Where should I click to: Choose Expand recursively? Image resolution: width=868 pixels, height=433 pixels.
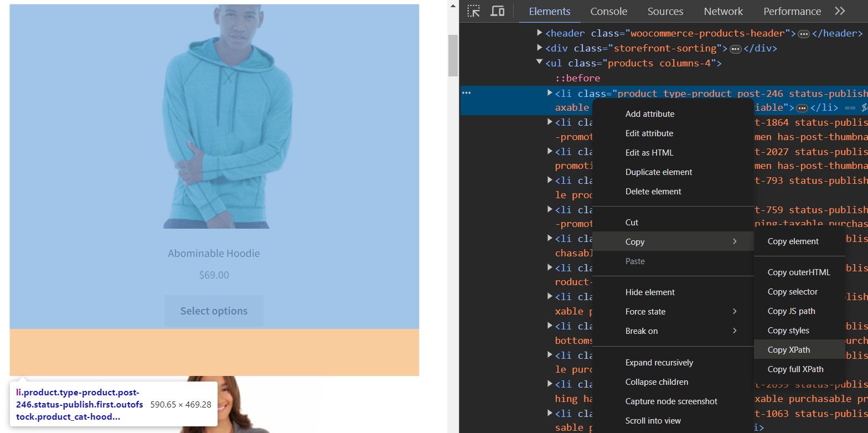[x=673, y=363]
